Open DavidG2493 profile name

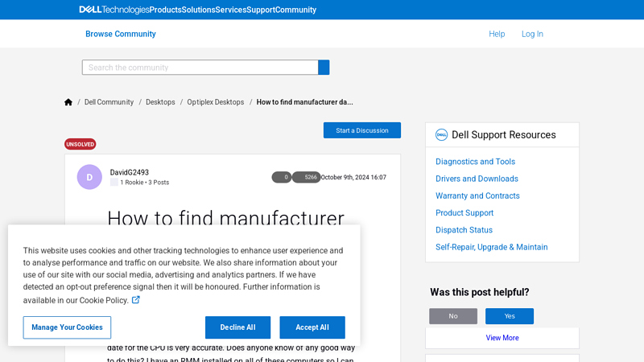pos(130,172)
